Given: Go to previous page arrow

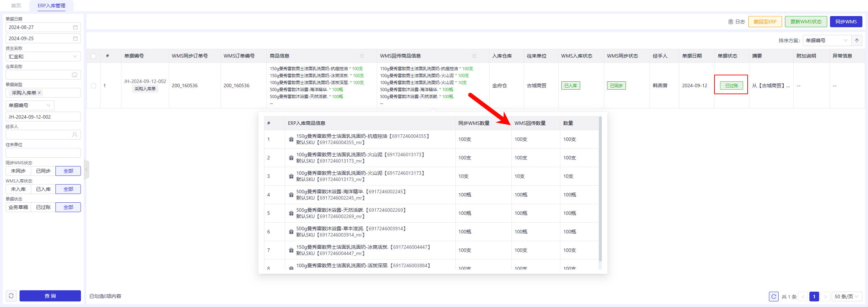Looking at the screenshot, I should [x=803, y=297].
